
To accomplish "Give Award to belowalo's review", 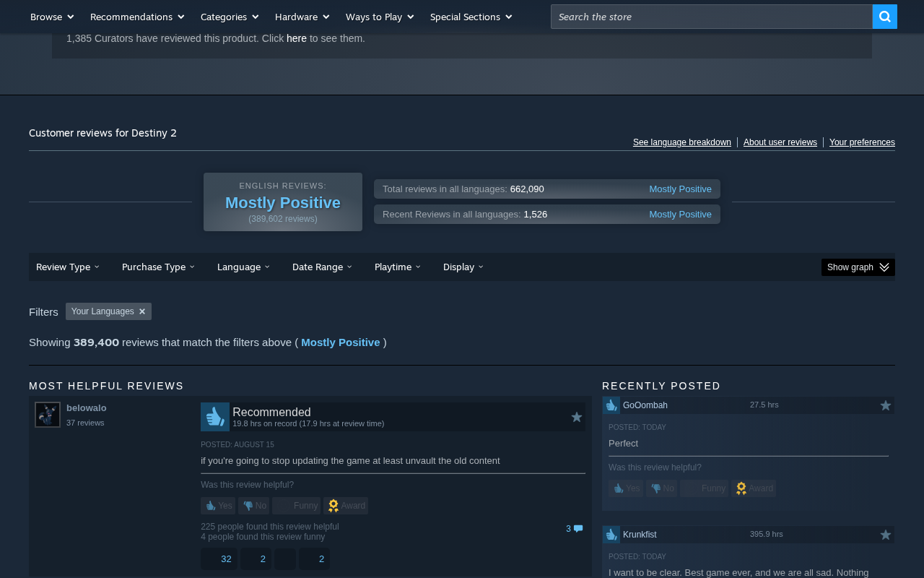I will pyautogui.click(x=346, y=506).
